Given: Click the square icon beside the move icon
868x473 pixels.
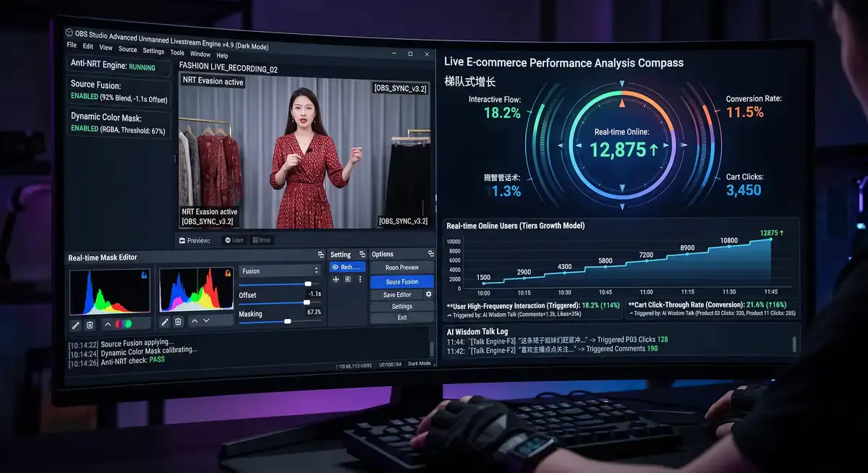Looking at the screenshot, I should [348, 279].
